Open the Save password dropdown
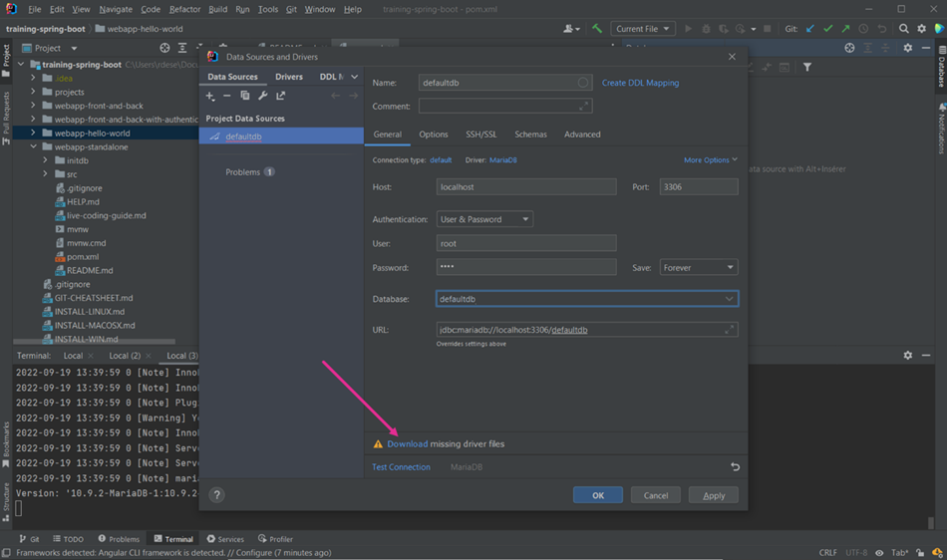Screen dimensions: 947x560 (x=698, y=267)
